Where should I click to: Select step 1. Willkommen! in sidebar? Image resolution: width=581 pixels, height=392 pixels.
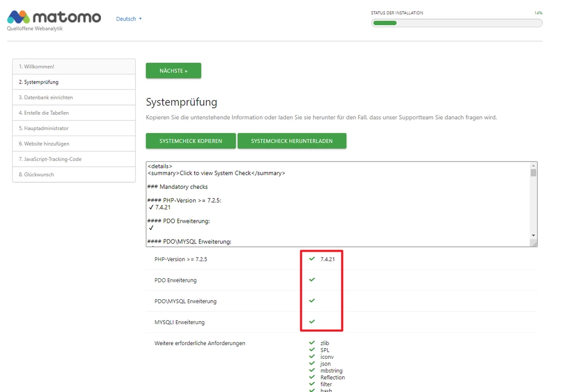(x=74, y=67)
